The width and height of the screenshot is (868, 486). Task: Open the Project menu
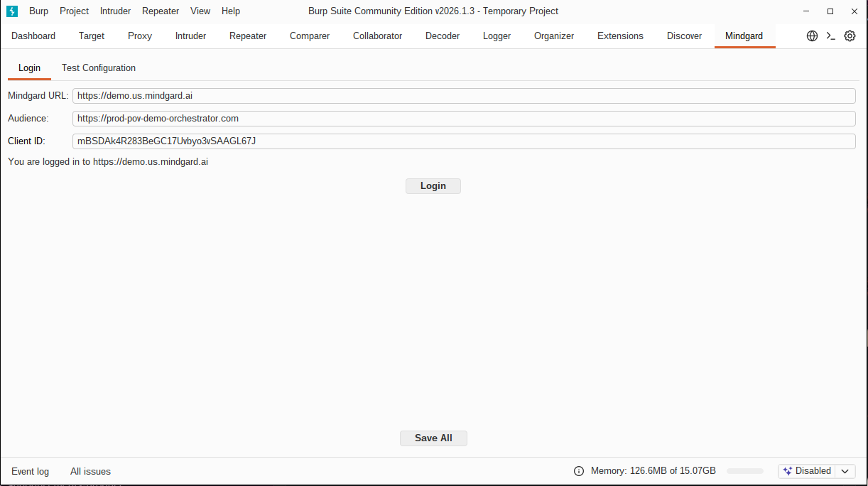point(74,11)
